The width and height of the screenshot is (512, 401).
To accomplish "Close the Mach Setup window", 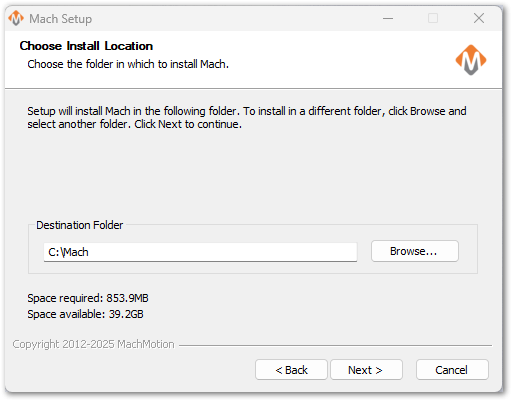I will pos(479,18).
